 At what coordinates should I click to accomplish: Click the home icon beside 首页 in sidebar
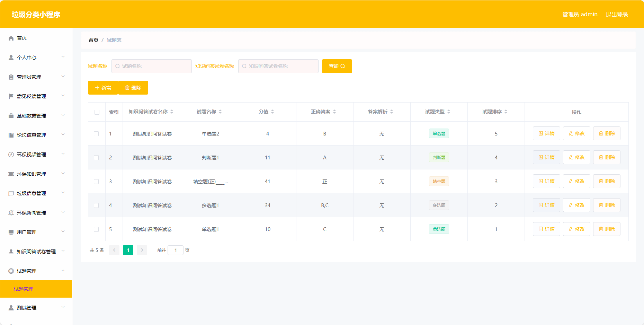pyautogui.click(x=11, y=38)
